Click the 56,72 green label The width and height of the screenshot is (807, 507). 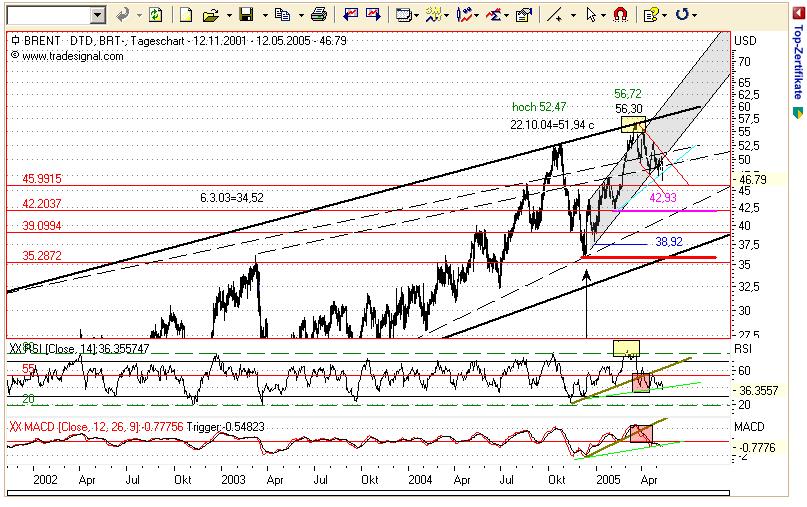pos(628,94)
